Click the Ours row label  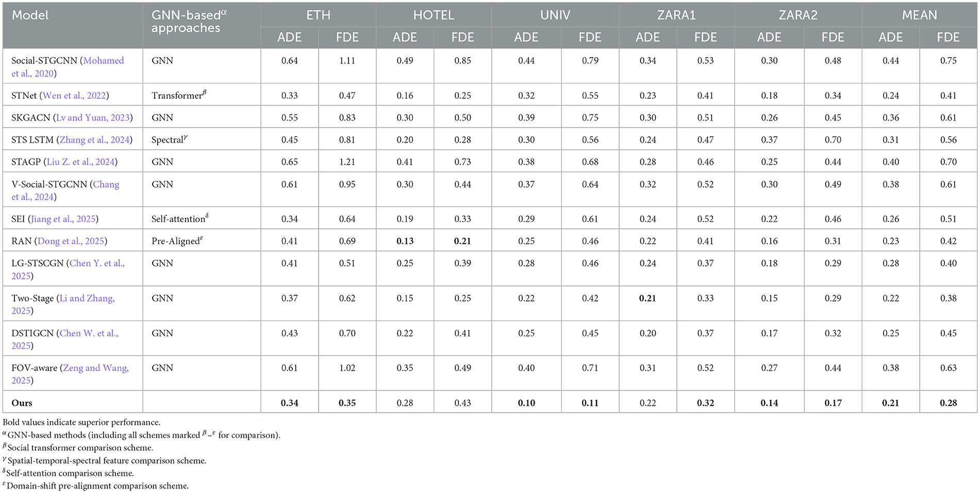[x=22, y=403]
